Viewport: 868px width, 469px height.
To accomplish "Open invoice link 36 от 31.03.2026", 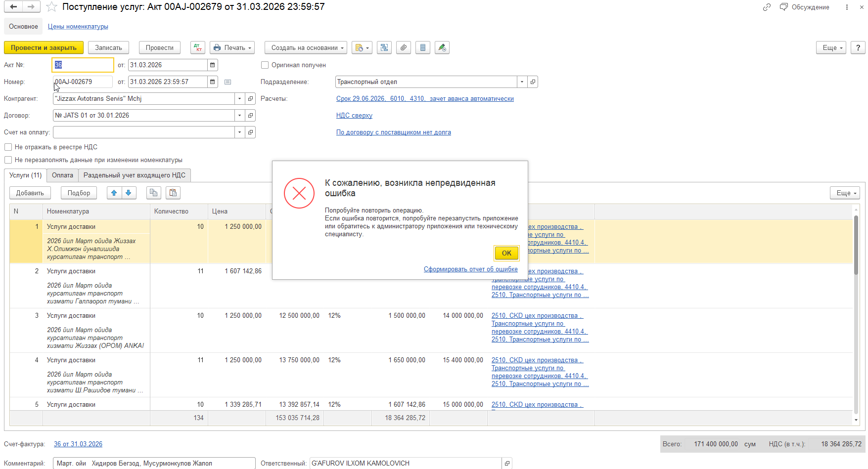I will (78, 444).
